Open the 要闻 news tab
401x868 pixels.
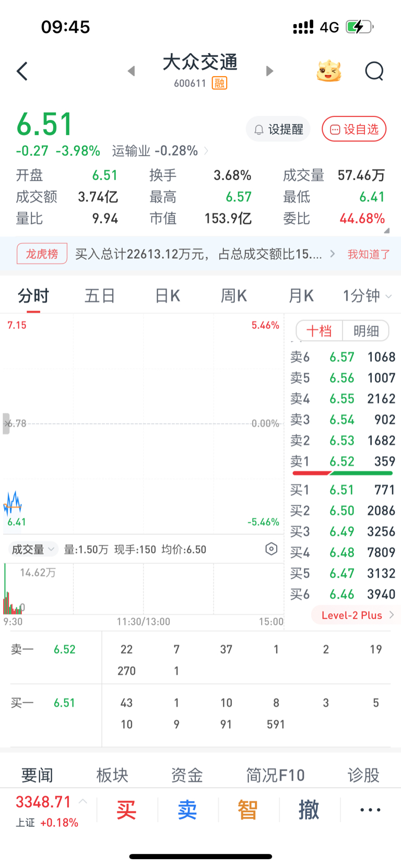click(37, 775)
